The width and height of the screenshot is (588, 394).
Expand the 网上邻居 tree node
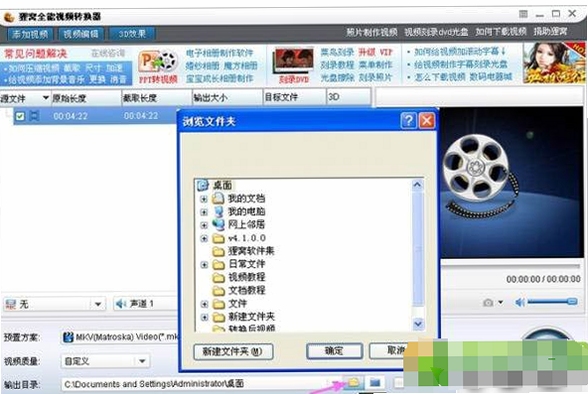(204, 225)
